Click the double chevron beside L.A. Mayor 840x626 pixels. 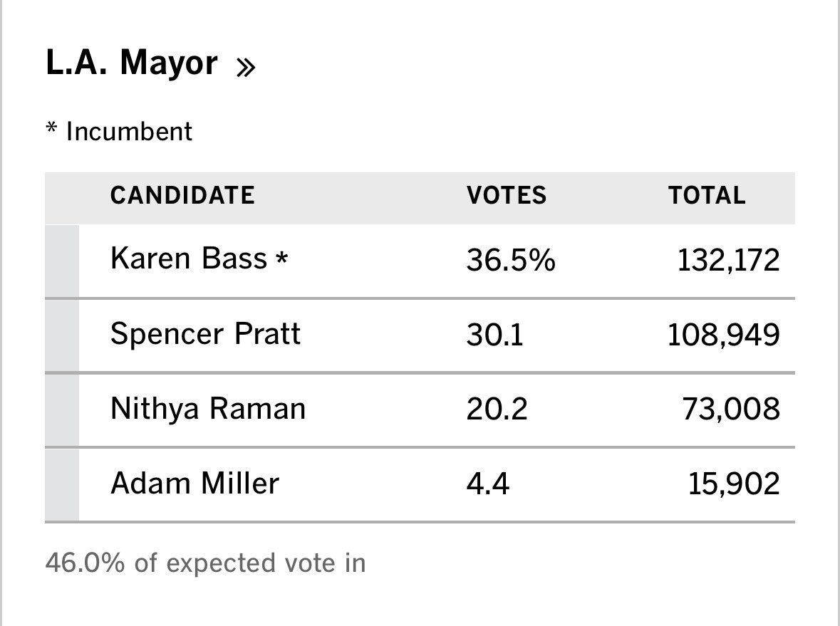tap(246, 68)
